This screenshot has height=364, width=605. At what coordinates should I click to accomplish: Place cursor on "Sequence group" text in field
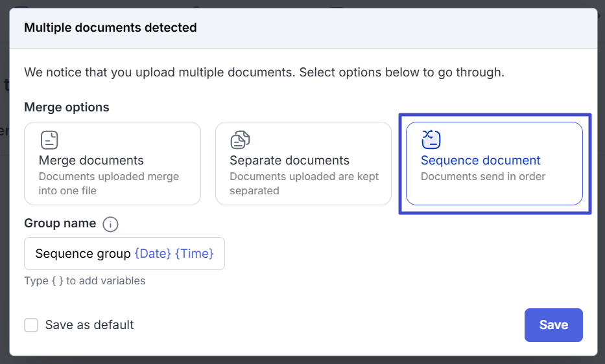tap(82, 253)
